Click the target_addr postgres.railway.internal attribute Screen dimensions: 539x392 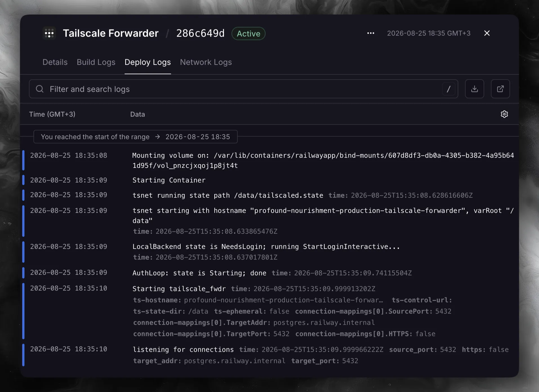[x=209, y=361]
